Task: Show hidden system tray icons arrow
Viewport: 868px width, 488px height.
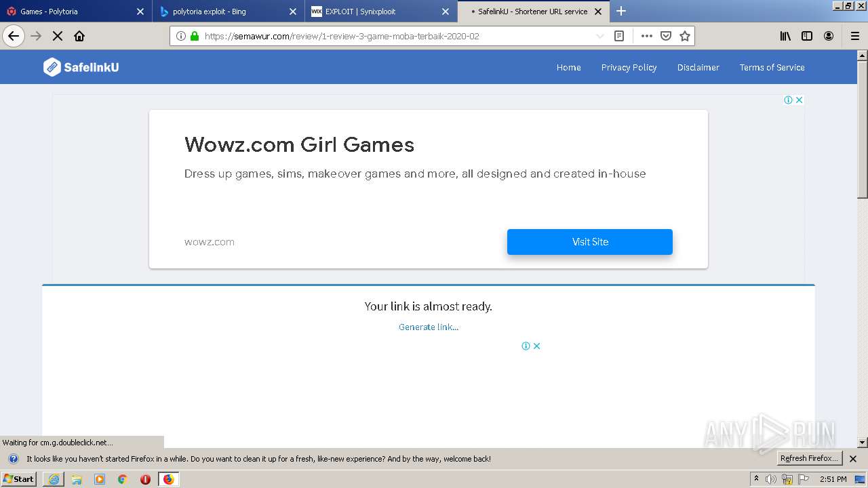Action: coord(756,479)
